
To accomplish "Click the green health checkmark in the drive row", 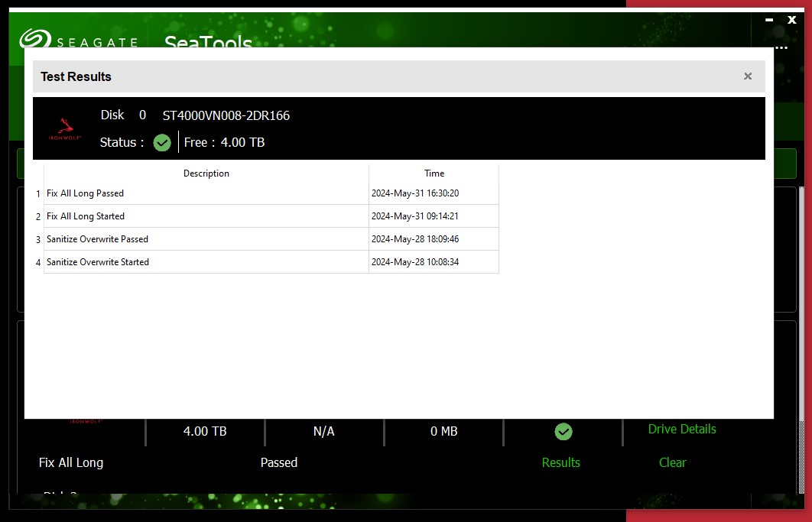I will [x=563, y=432].
